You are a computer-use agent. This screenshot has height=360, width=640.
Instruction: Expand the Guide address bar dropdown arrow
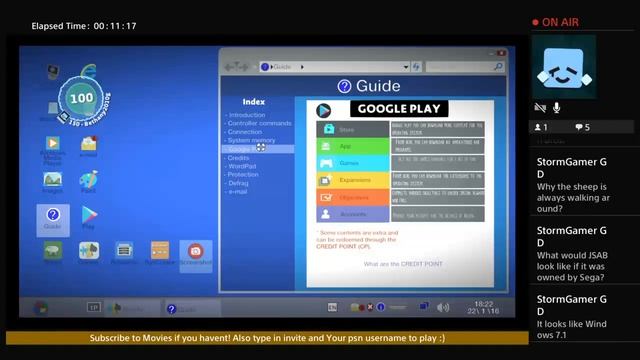pos(406,67)
